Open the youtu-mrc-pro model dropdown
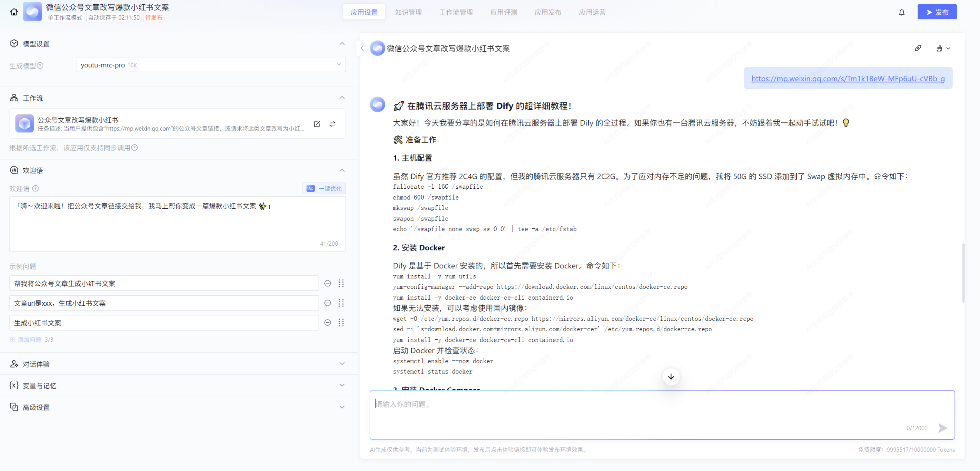 tap(211, 65)
